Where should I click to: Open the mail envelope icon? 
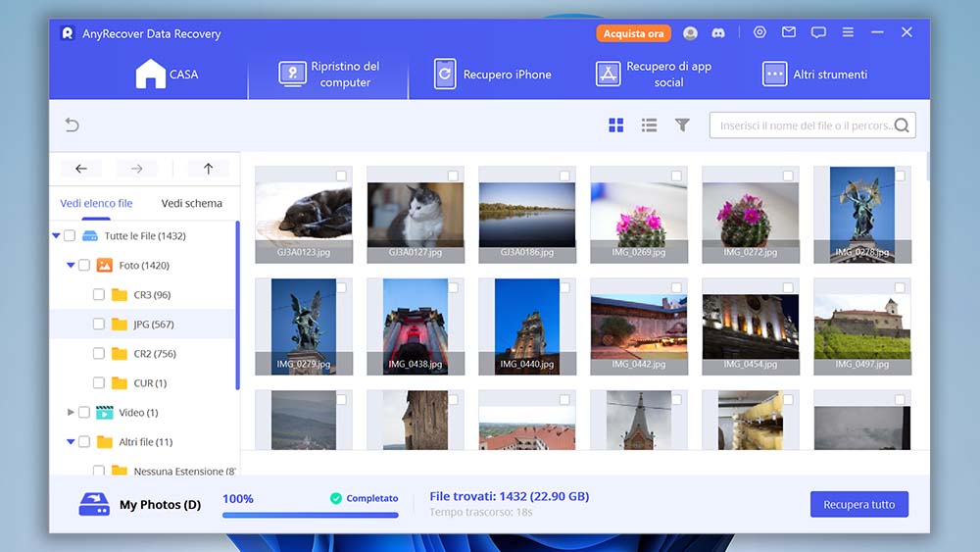[x=789, y=32]
